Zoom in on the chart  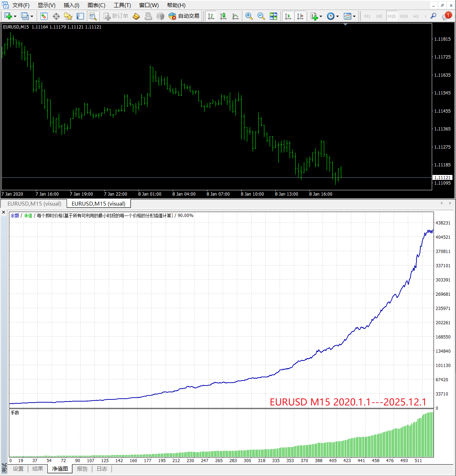pos(249,16)
